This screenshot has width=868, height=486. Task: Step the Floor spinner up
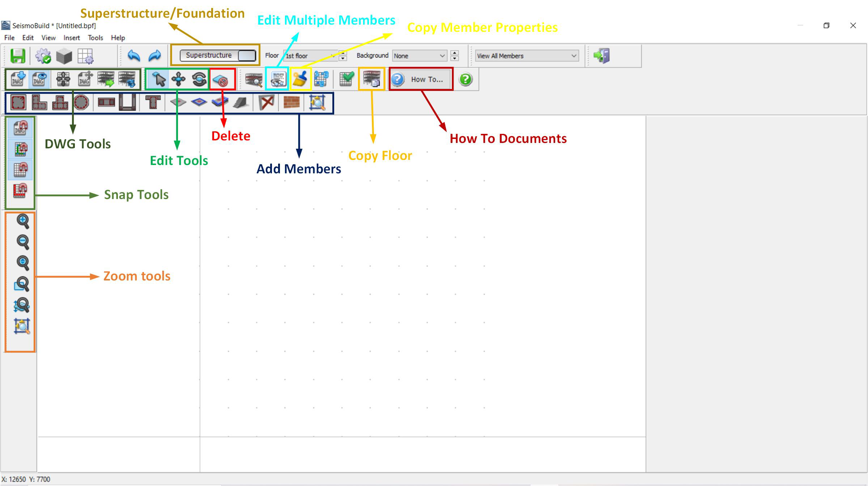(x=342, y=53)
